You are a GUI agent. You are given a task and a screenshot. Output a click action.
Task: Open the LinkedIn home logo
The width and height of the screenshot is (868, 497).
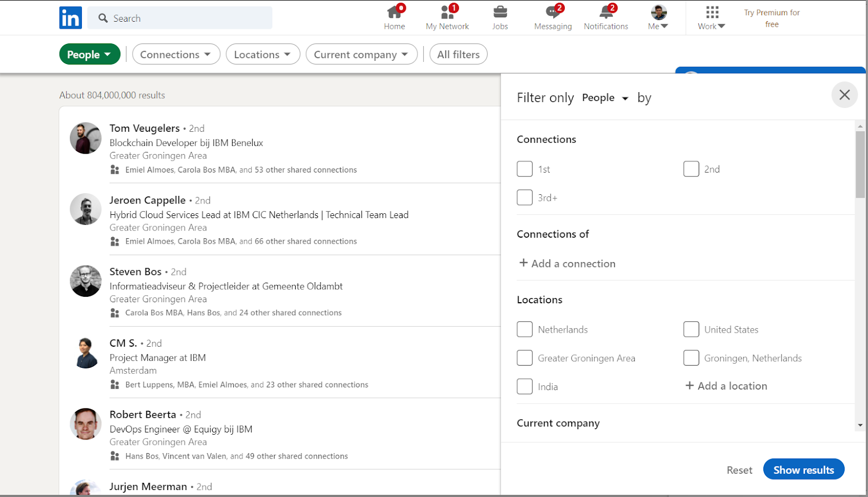pos(71,18)
